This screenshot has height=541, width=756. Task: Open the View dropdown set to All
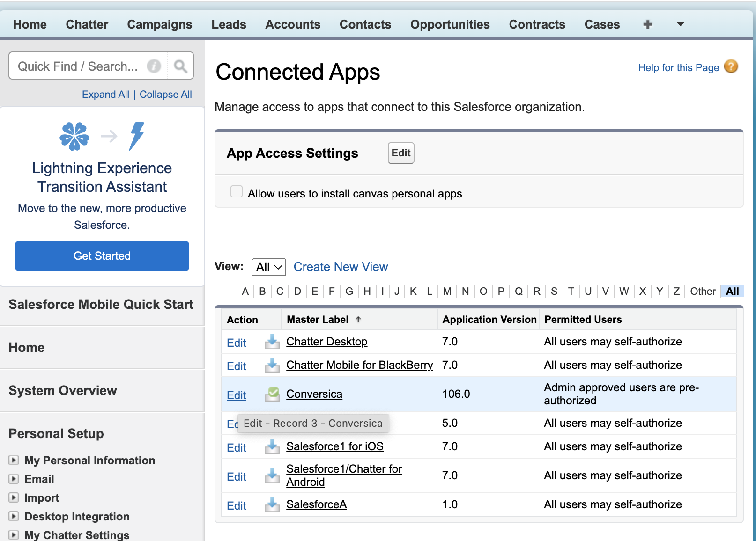click(269, 267)
